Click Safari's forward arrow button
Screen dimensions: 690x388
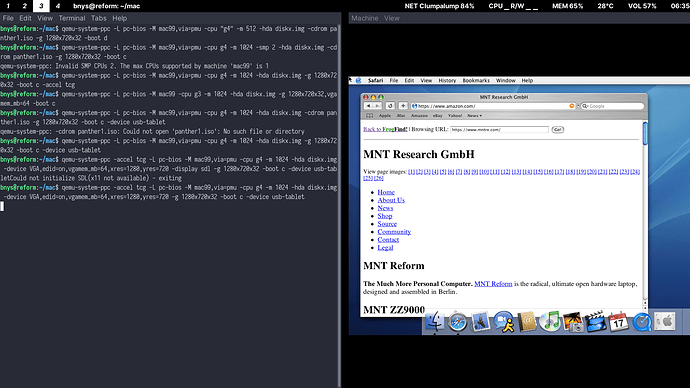pyautogui.click(x=378, y=106)
